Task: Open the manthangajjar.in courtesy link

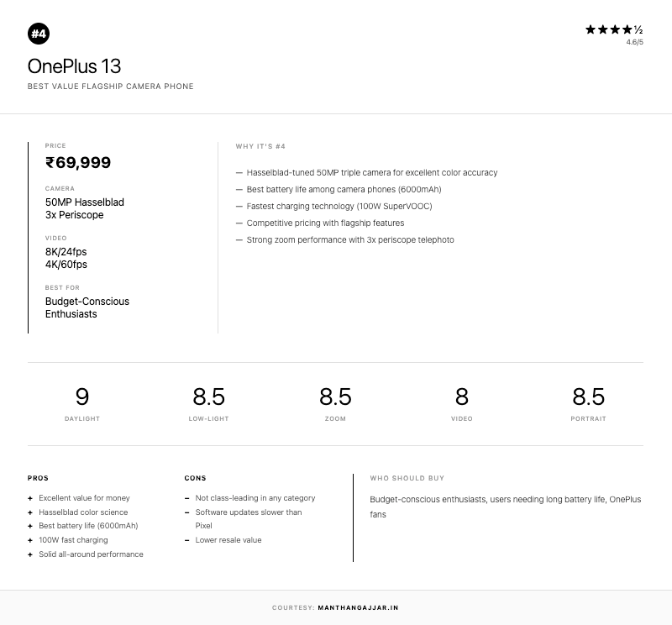Action: click(x=358, y=607)
